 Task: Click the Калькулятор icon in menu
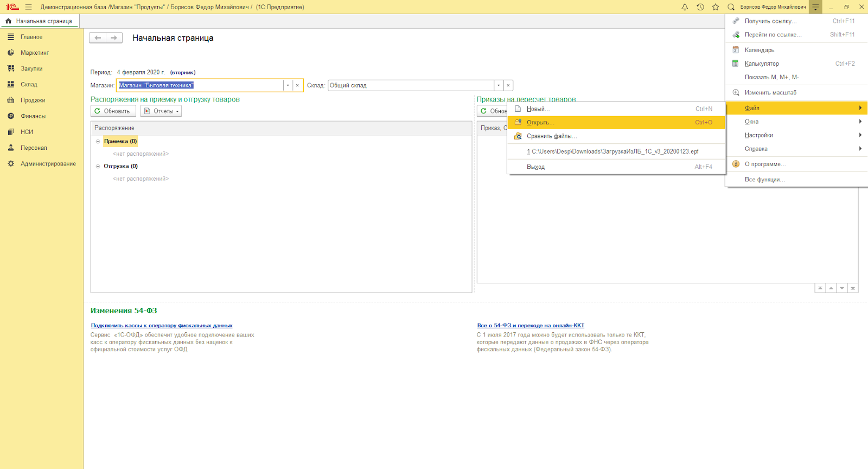click(x=736, y=64)
